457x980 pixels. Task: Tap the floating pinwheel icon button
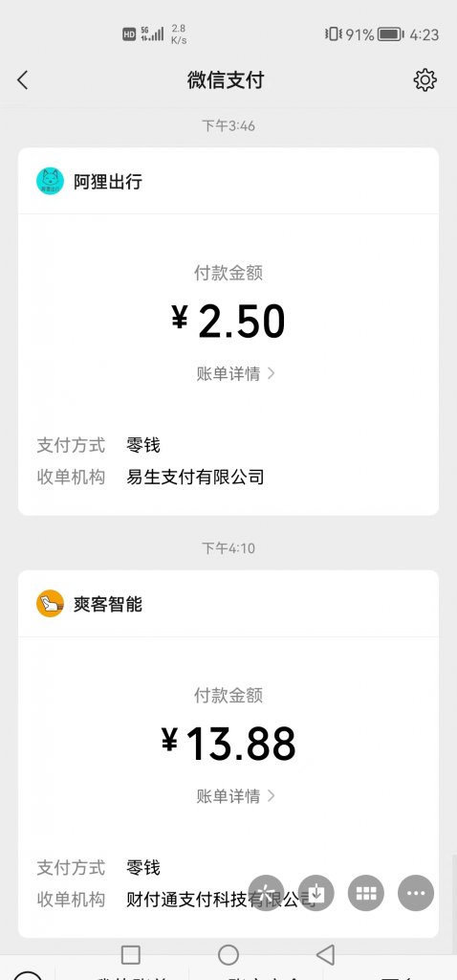click(x=266, y=893)
